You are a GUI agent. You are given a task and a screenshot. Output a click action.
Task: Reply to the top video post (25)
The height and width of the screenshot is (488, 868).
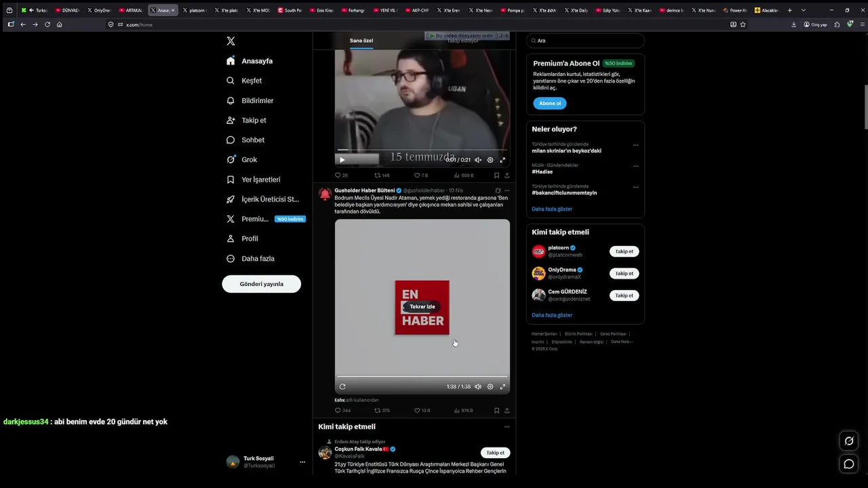click(x=341, y=175)
